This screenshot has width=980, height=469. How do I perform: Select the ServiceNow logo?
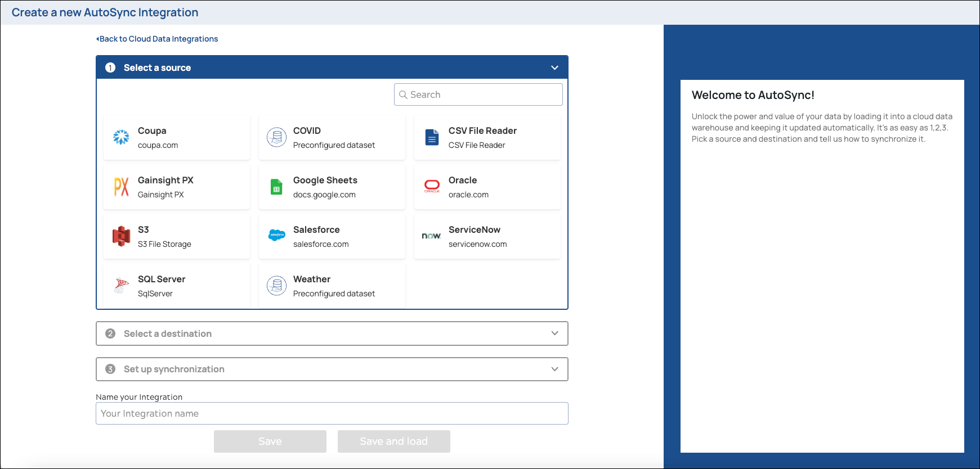(x=431, y=236)
